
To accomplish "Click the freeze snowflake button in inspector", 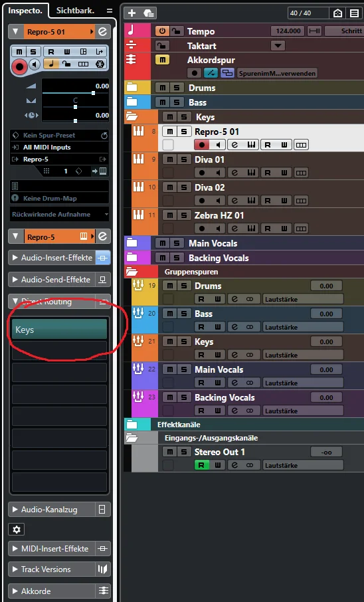I will pyautogui.click(x=100, y=64).
